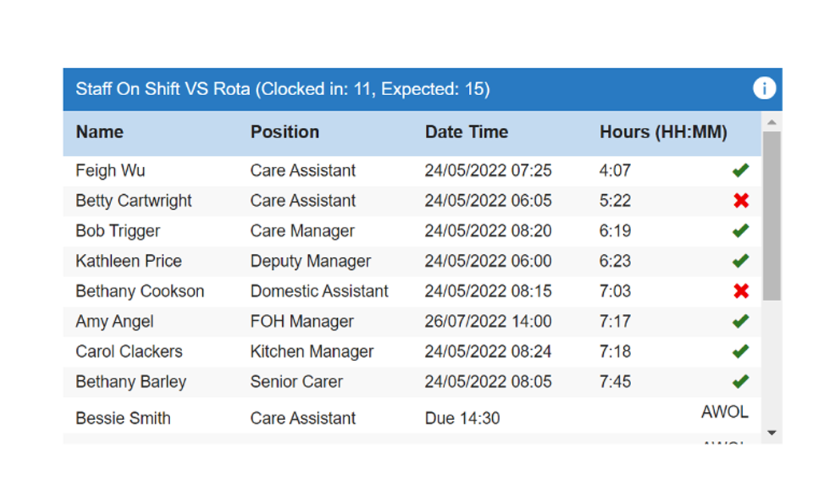The height and width of the screenshot is (504, 818).
Task: Click the red cross beside Bethany Cookson
Action: click(x=740, y=291)
